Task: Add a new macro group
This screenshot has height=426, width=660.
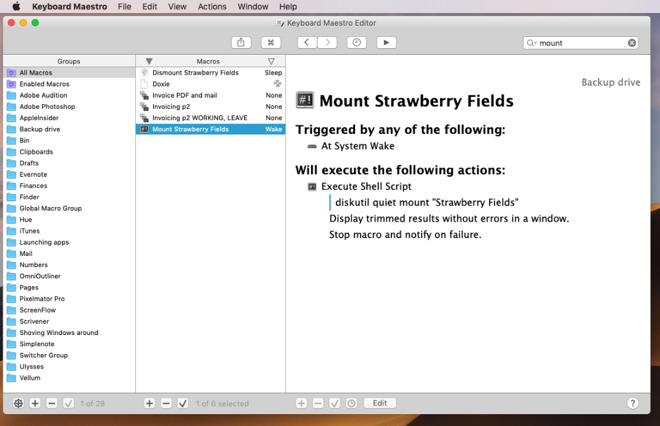Action: (35, 403)
